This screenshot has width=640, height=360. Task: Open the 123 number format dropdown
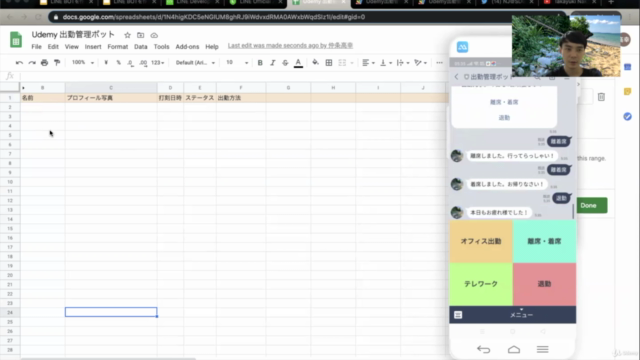(158, 63)
